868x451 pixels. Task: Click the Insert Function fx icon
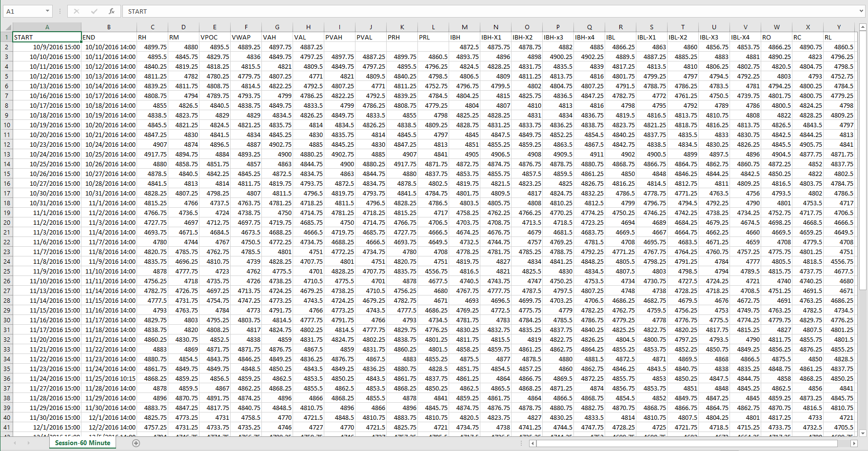(112, 11)
